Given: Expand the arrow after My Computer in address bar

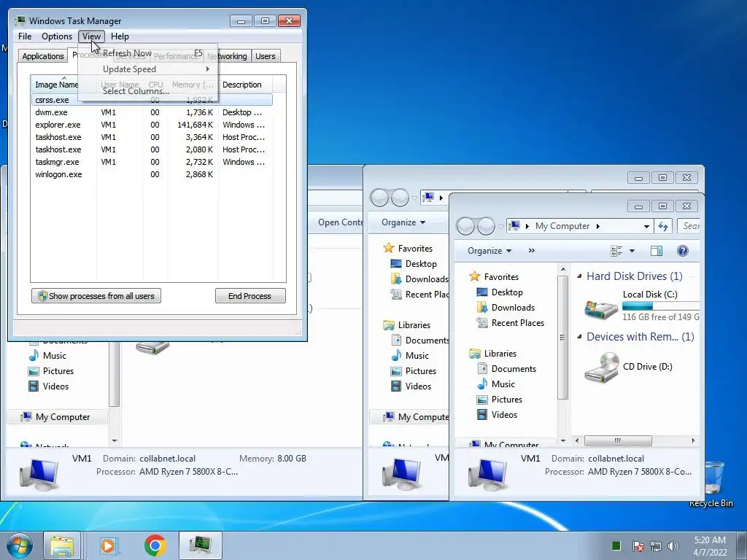Looking at the screenshot, I should 597,226.
